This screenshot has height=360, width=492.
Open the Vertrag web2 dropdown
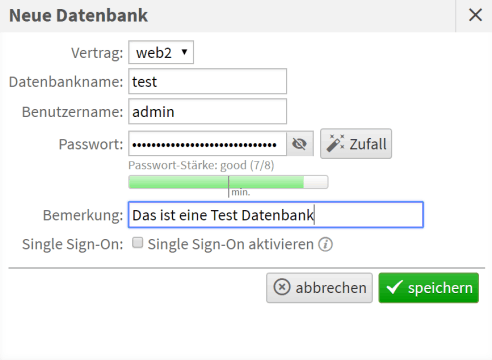[161, 52]
